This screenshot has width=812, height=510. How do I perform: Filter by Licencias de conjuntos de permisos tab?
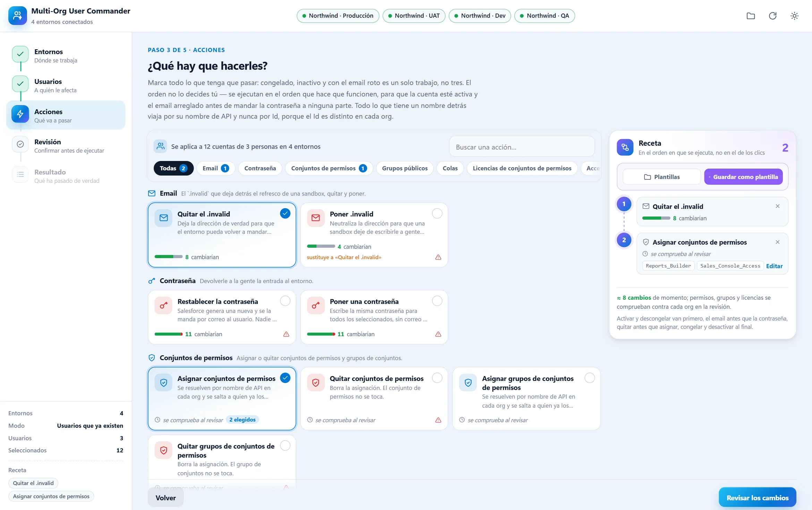pyautogui.click(x=522, y=168)
